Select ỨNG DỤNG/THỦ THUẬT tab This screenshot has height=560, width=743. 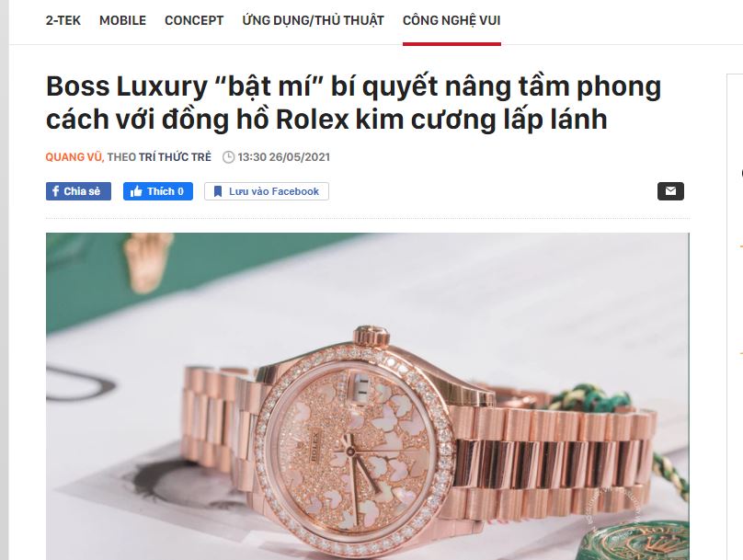pos(313,20)
